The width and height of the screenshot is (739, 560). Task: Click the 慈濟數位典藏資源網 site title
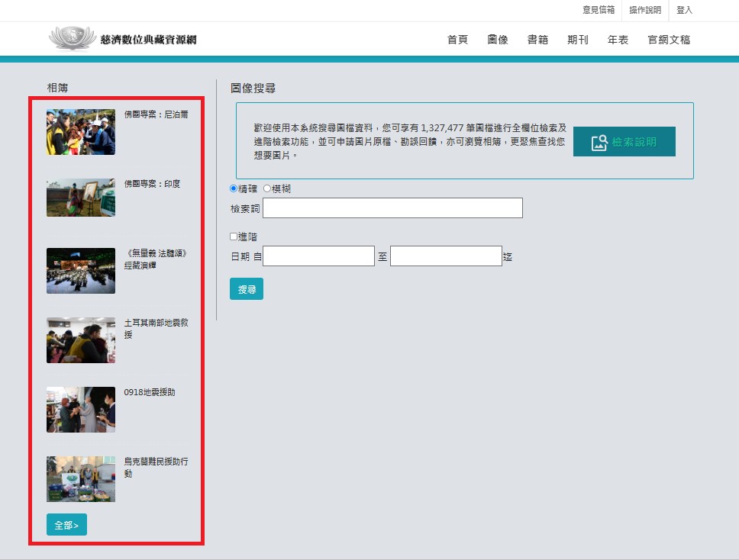(148, 40)
